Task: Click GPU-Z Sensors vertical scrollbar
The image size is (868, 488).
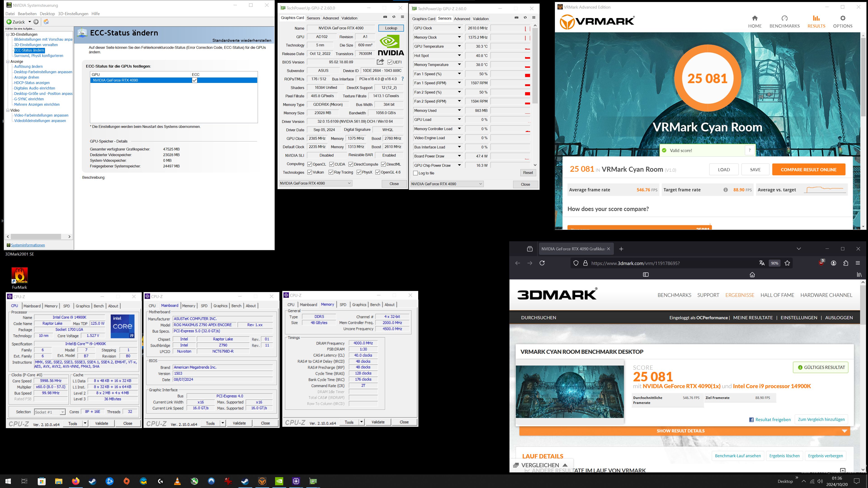Action: [x=535, y=66]
